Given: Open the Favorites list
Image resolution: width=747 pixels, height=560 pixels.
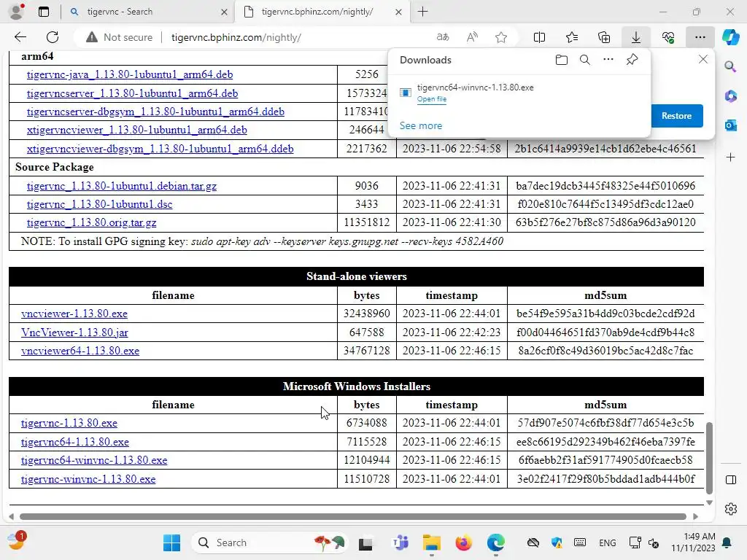Looking at the screenshot, I should coord(572,37).
